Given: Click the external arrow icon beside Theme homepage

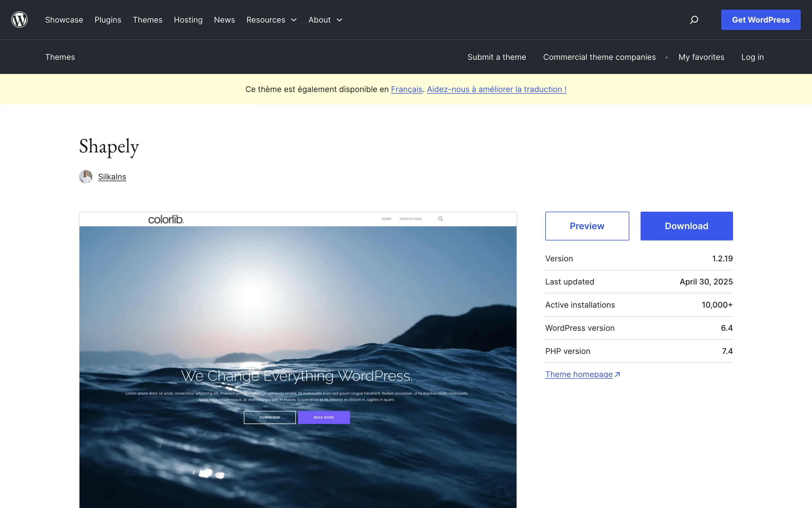Looking at the screenshot, I should [617, 374].
